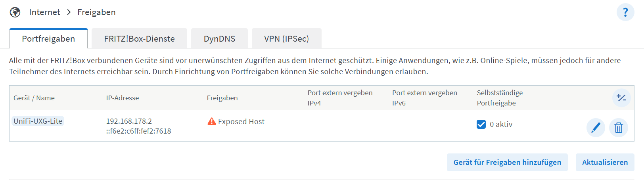Click the globe Internet icon
Viewport: 644px width, 180px height.
coord(15,12)
